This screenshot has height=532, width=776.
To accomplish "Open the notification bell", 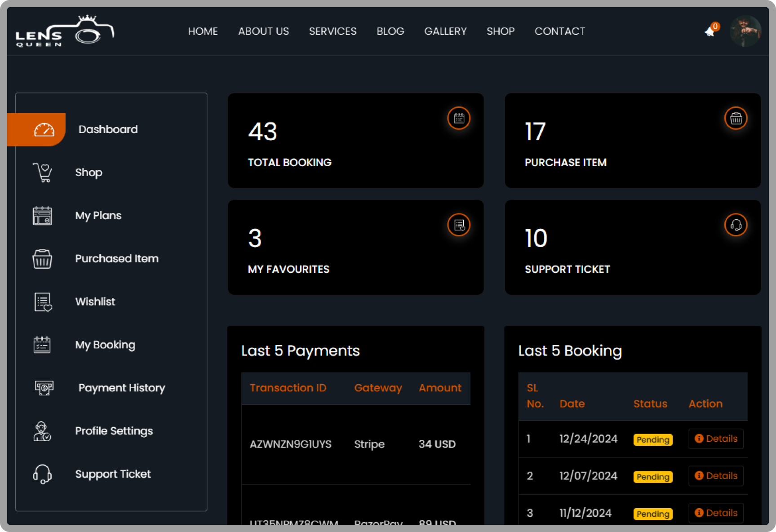I will pos(711,31).
